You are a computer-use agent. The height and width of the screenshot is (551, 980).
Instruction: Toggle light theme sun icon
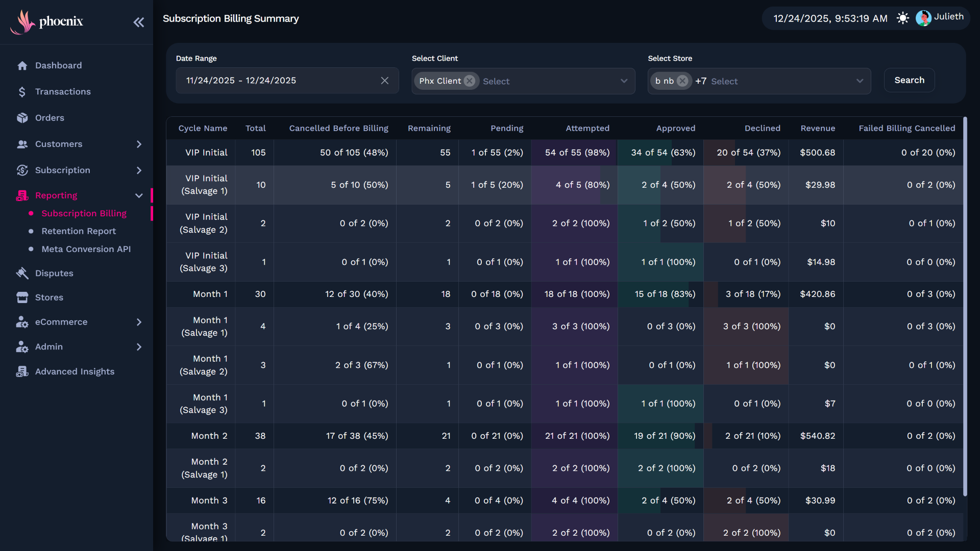point(902,18)
